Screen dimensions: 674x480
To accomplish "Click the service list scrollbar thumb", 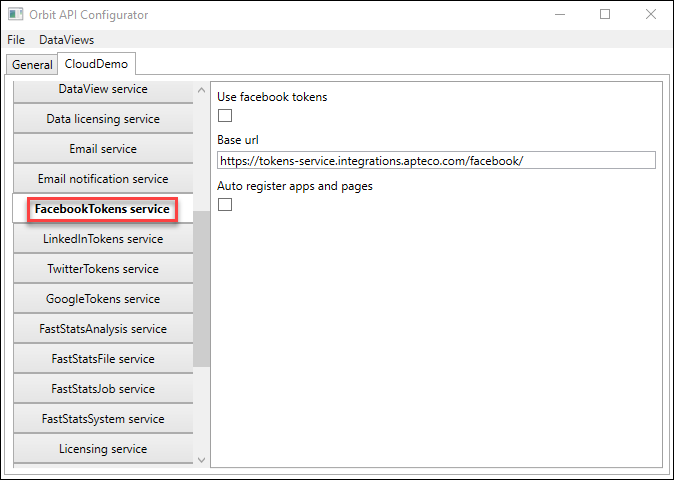I will point(201,289).
